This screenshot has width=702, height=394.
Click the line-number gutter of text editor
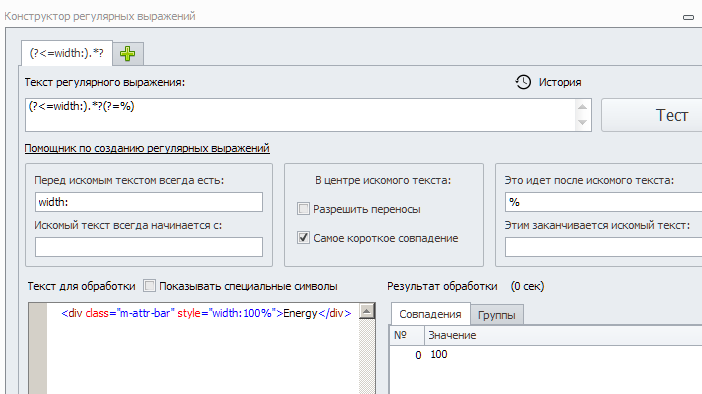click(38, 348)
